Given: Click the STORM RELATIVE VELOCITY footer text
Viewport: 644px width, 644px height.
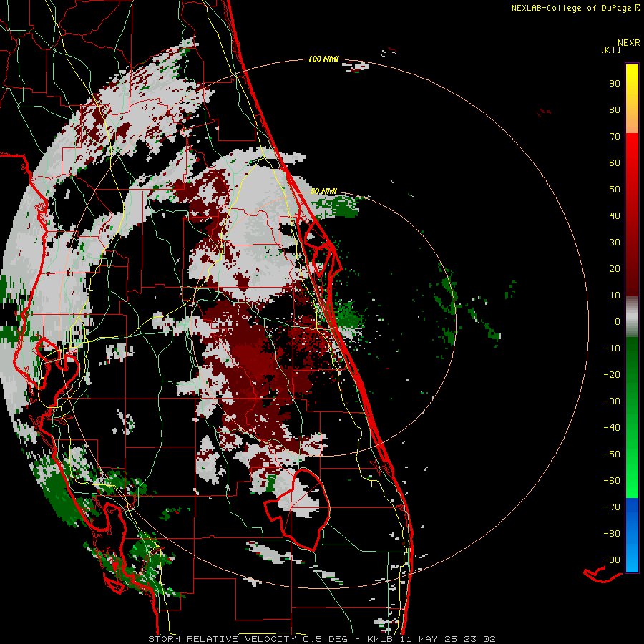Looking at the screenshot, I should click(222, 639).
